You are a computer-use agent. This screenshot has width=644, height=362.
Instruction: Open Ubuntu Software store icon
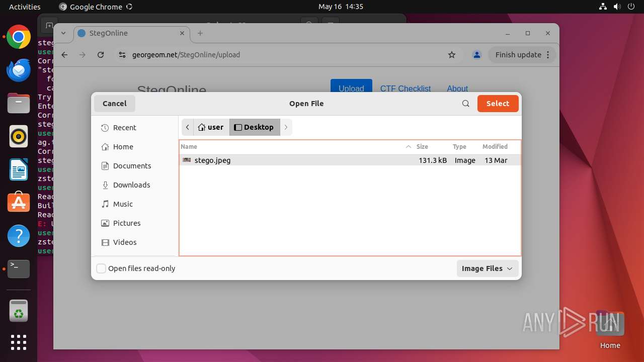[x=19, y=202]
